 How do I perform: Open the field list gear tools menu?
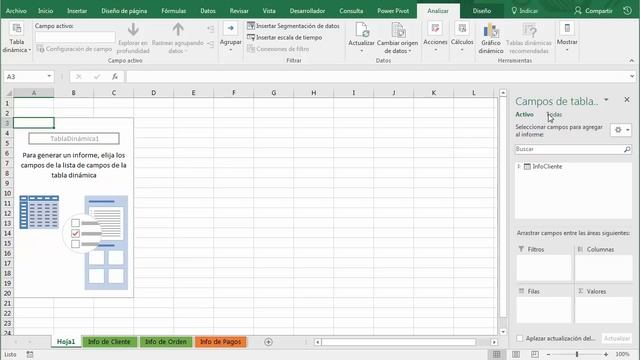pos(621,130)
